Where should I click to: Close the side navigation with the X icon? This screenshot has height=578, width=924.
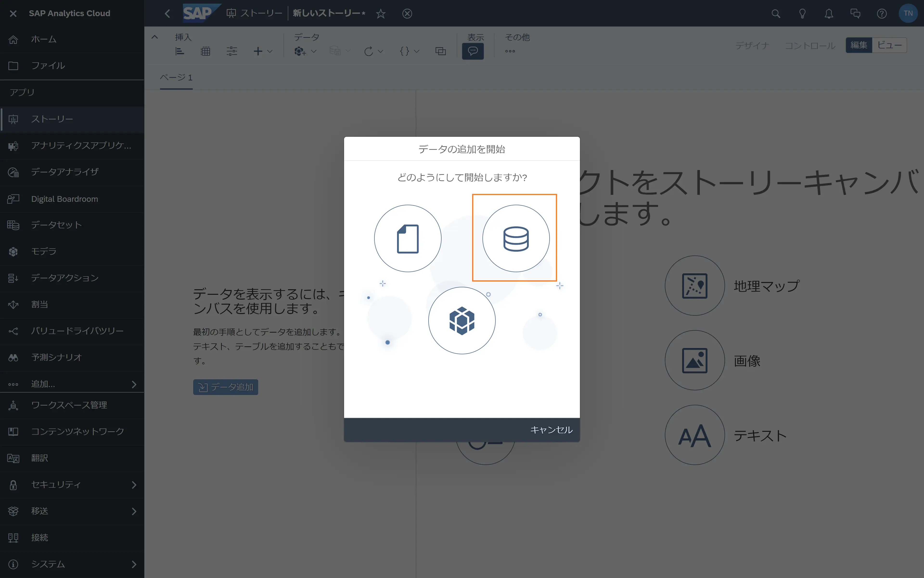13,13
